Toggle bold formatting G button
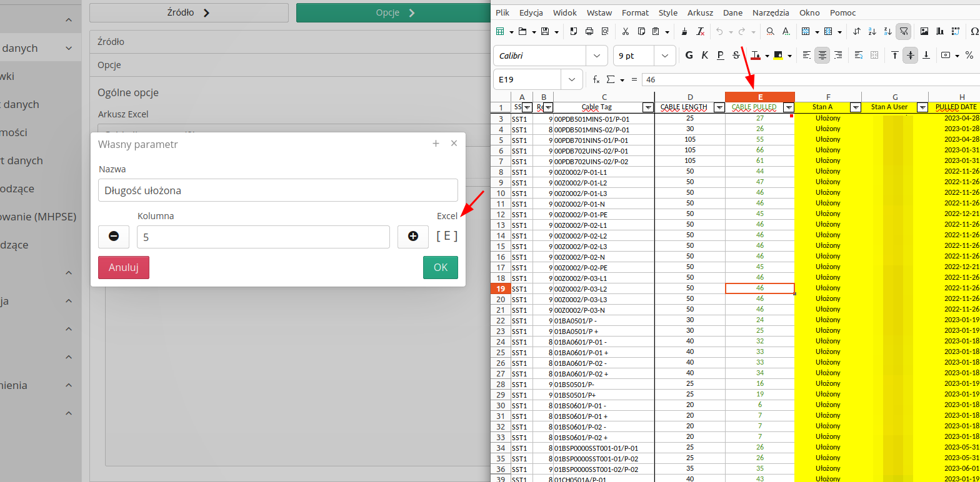The width and height of the screenshot is (980, 482). coord(689,55)
